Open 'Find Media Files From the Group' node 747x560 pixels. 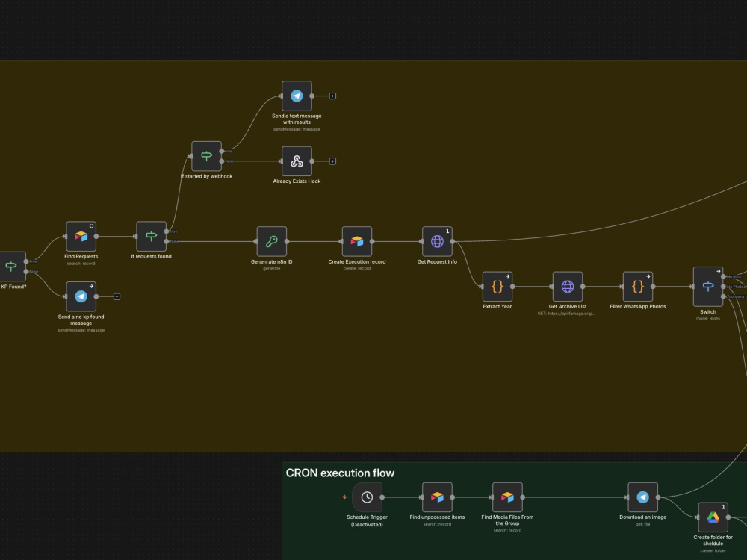pos(507,497)
